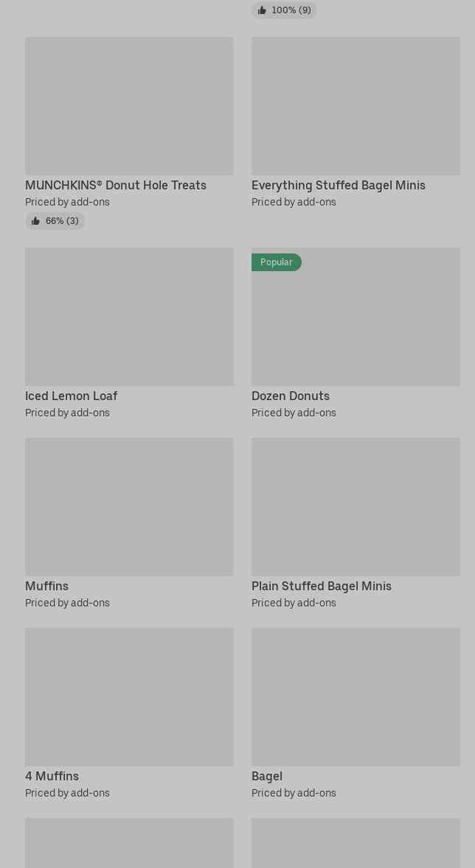Open Plain Stuffed Bagel Minis image
Screen dimensions: 475x868
pos(356,507)
